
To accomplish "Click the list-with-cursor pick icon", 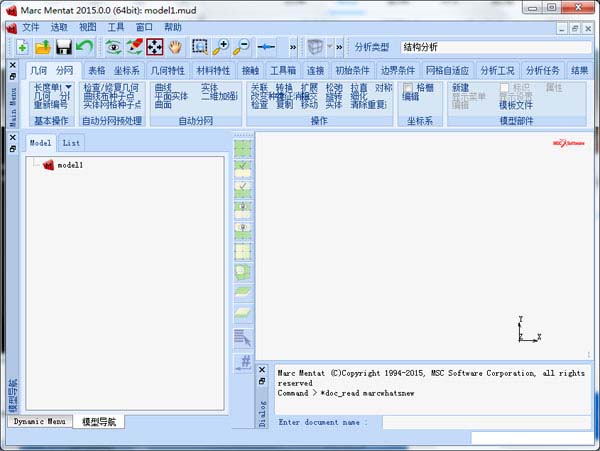I will [243, 338].
